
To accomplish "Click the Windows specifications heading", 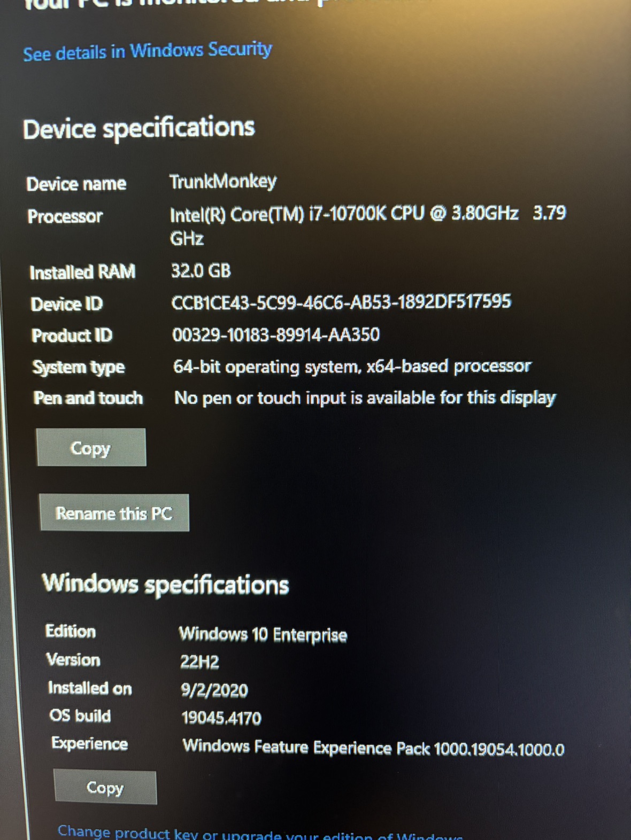I will pos(166,584).
